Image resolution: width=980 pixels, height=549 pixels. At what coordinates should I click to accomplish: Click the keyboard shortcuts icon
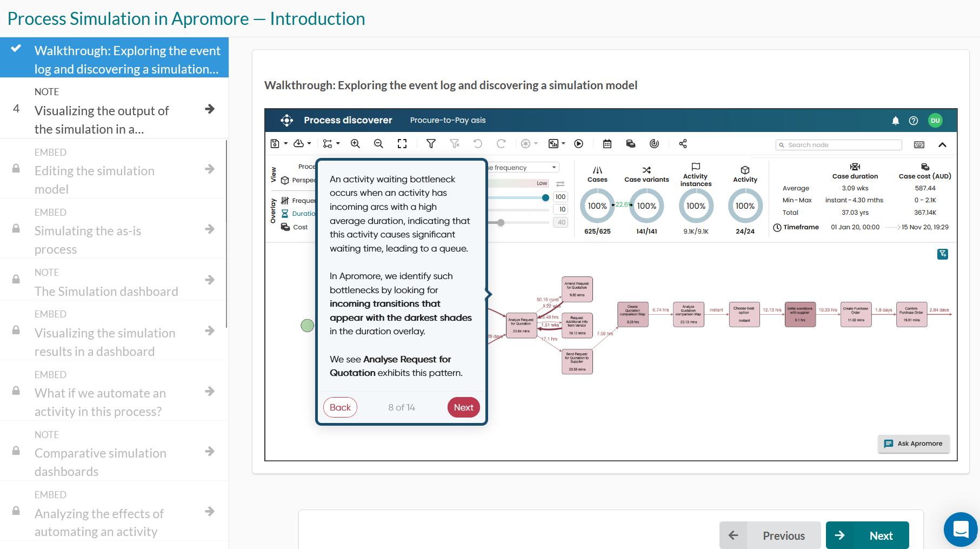[x=919, y=144]
